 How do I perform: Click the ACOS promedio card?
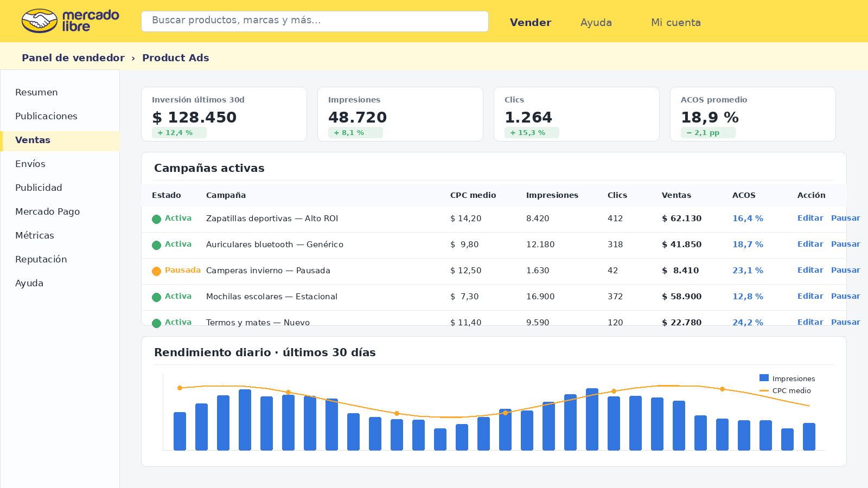pos(753,114)
